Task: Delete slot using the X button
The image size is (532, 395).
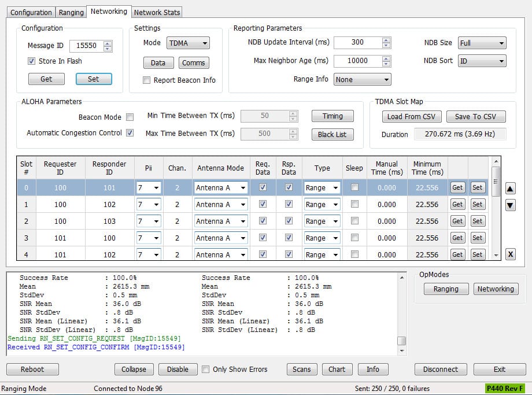Action: point(511,254)
